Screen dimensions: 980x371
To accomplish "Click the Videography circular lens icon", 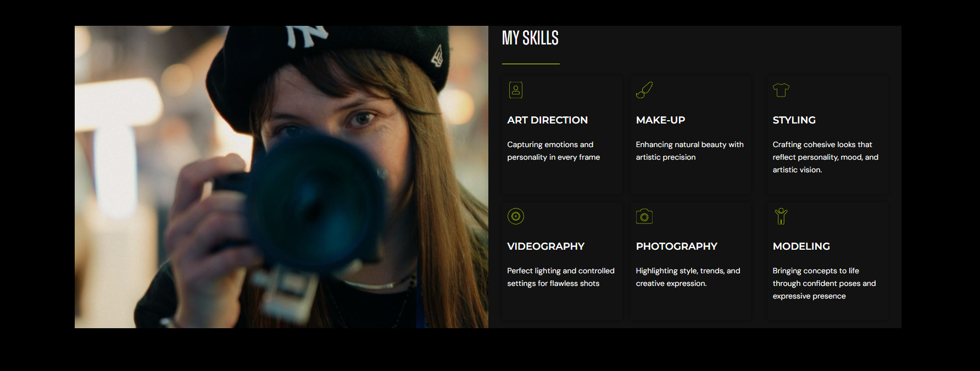I will [515, 216].
